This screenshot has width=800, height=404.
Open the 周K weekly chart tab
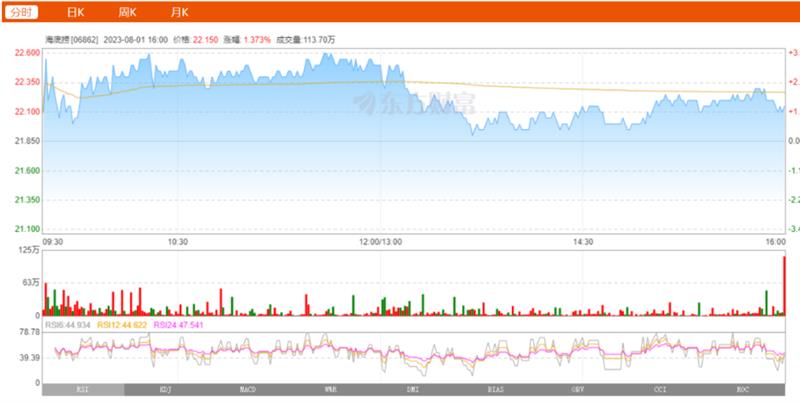[127, 12]
